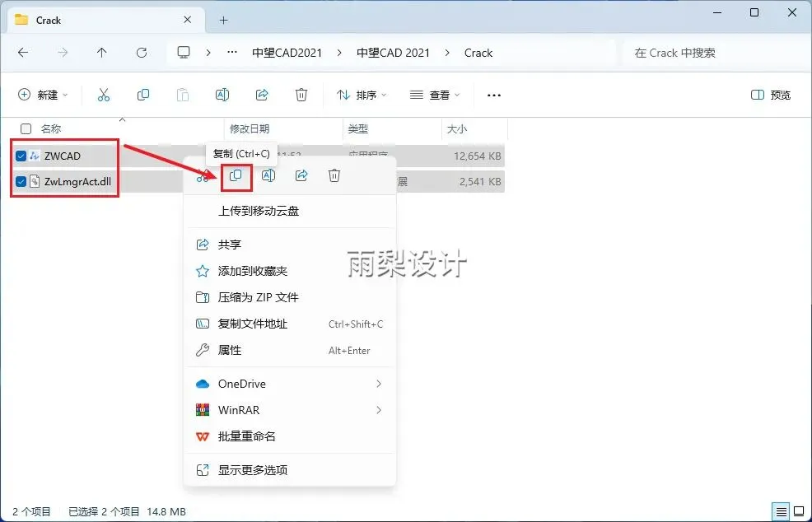Copy via context menu copy icon
This screenshot has width=812, height=522.
tap(236, 175)
